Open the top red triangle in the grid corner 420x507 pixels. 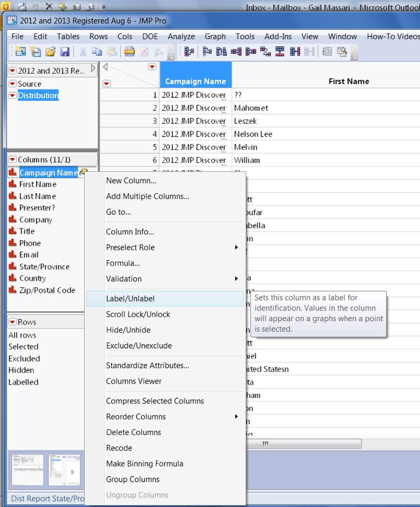point(152,66)
